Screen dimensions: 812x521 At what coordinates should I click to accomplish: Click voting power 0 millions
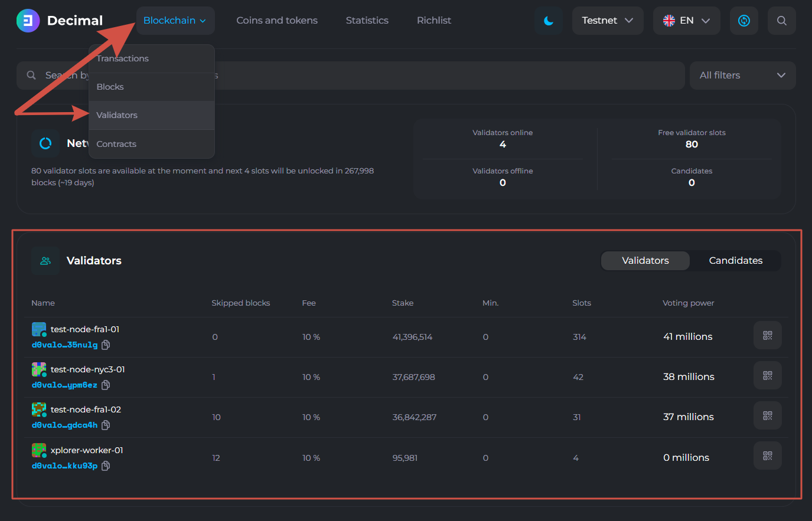coord(686,457)
